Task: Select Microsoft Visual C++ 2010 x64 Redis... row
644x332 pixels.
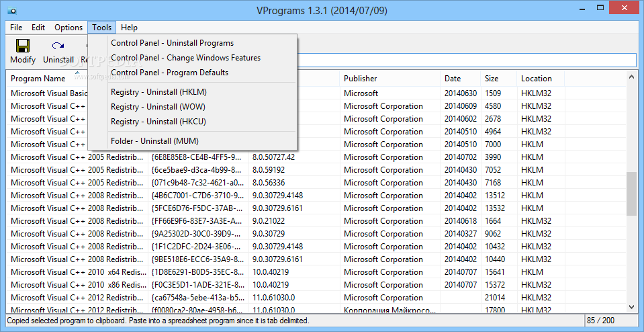Action: click(316, 272)
